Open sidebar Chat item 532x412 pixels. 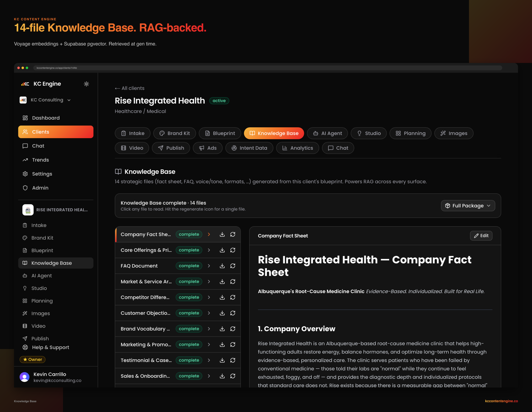[x=56, y=146]
